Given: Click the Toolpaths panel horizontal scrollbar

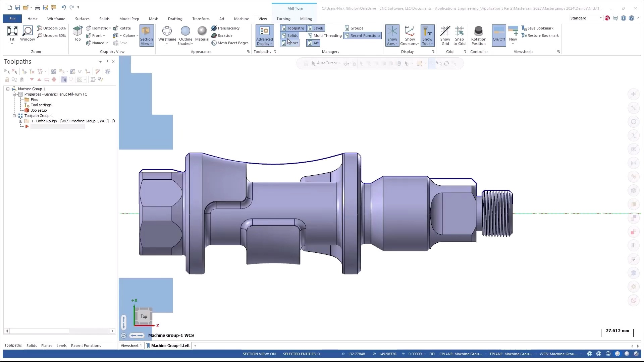Looking at the screenshot, I should coord(40,331).
